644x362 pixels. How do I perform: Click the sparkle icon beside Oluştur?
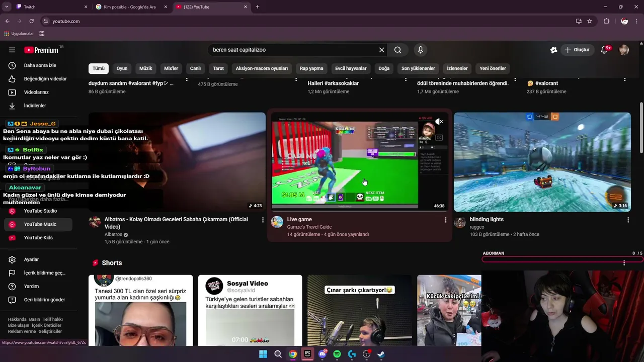pos(553,50)
